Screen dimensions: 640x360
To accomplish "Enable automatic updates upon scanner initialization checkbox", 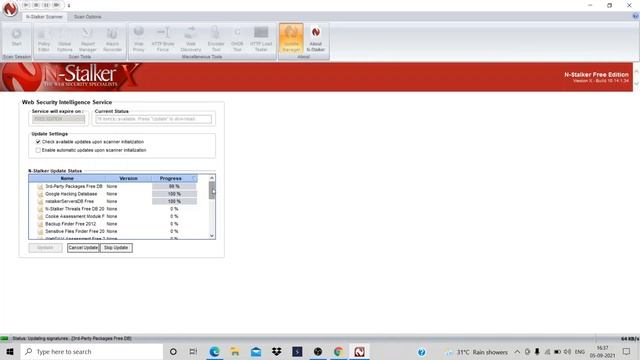I will (x=38, y=150).
